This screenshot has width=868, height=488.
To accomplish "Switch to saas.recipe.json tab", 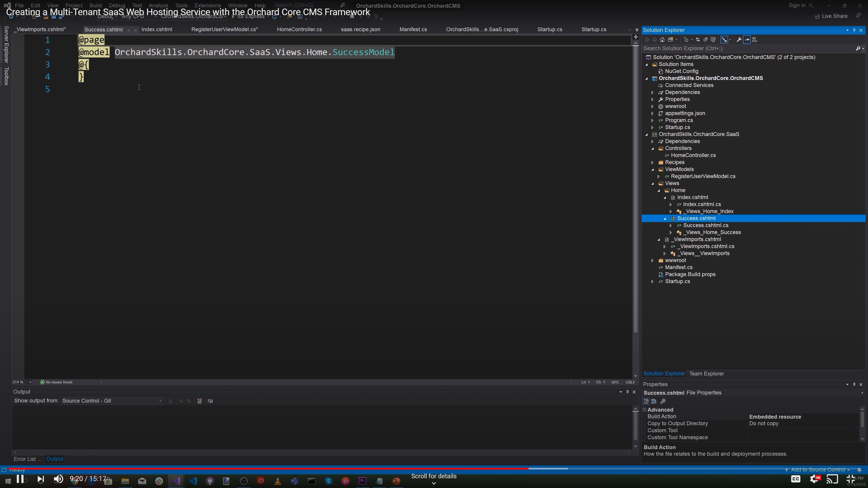I will pos(361,30).
